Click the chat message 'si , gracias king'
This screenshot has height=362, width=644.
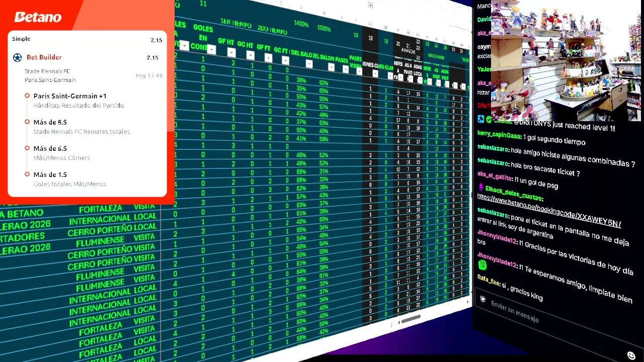tap(522, 291)
